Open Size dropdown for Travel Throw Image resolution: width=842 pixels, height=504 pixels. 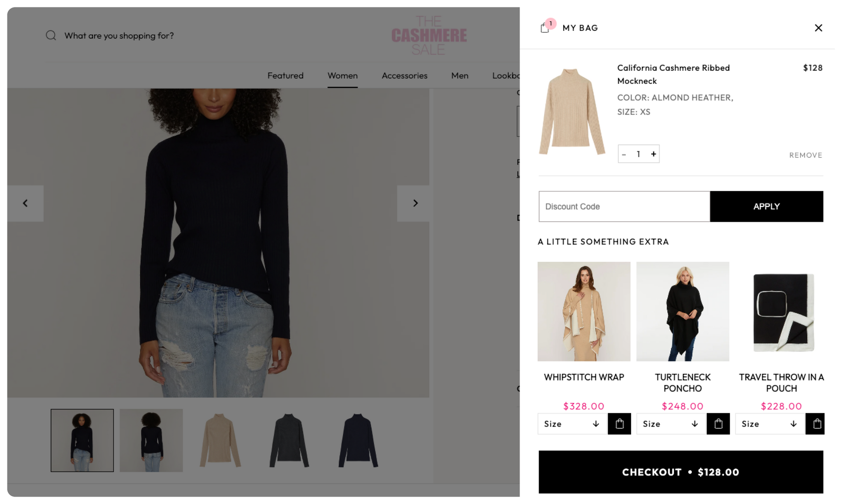click(770, 424)
